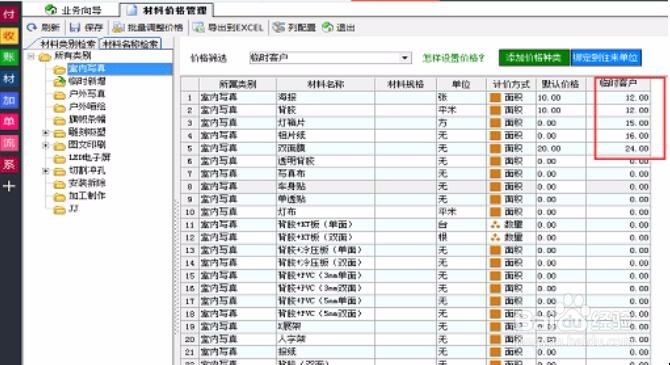Click the 透明背胶 material name cell
Image resolution: width=670 pixels, height=365 pixels.
[x=325, y=161]
